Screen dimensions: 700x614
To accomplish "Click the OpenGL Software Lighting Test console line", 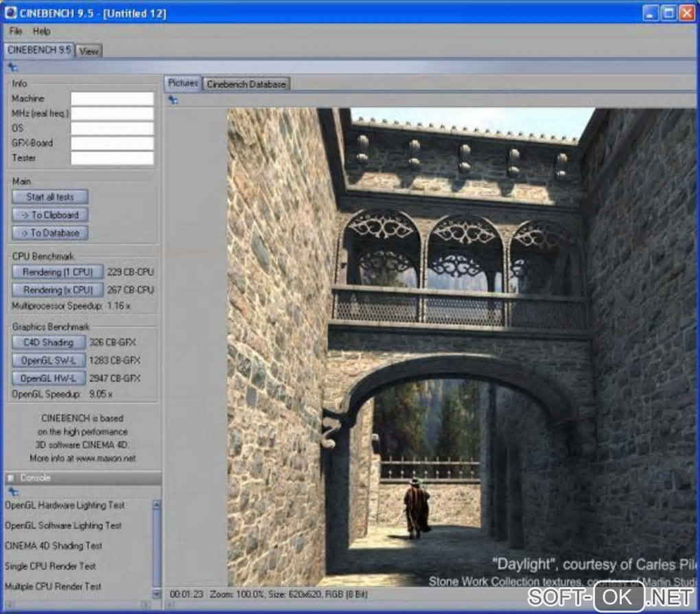I will 63,525.
